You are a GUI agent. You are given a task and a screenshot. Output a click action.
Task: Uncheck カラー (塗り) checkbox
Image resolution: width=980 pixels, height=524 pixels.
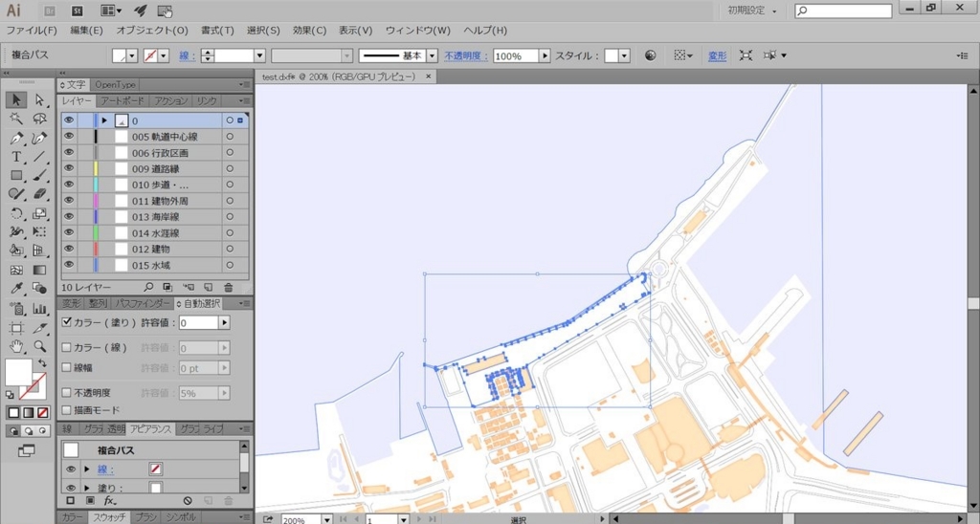[x=67, y=323]
